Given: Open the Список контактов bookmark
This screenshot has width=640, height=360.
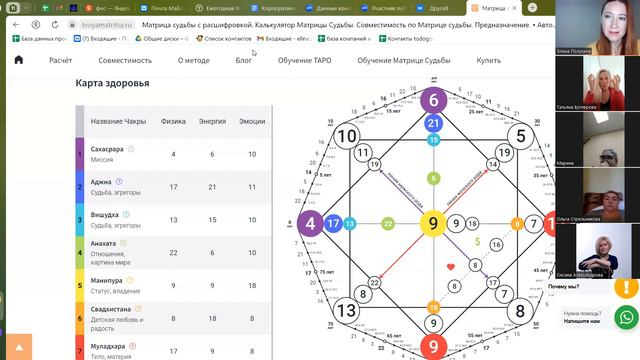Looking at the screenshot, I should tap(224, 38).
